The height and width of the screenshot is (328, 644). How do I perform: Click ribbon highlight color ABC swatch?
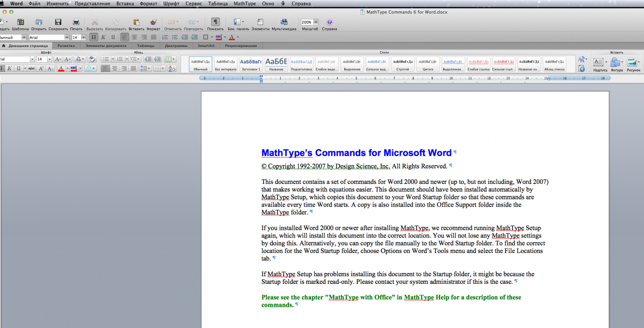tap(73, 69)
